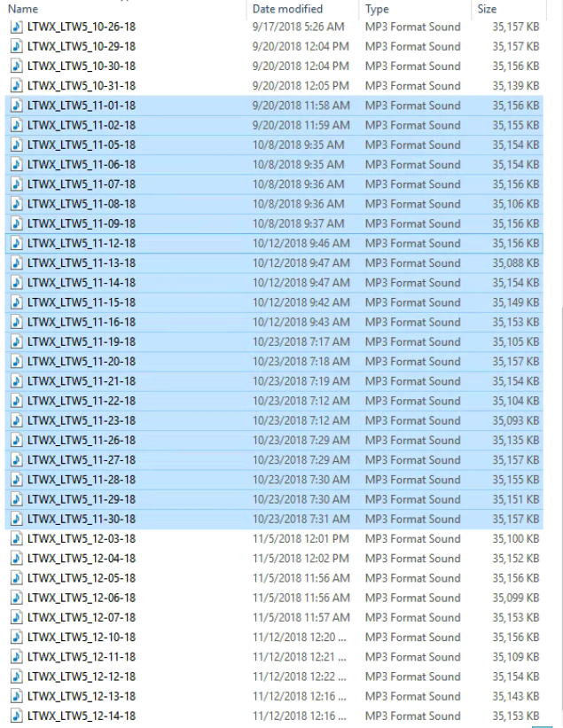
Task: Click the MP3 icon for LTWX_LTW5_11-19-18
Action: 17,341
